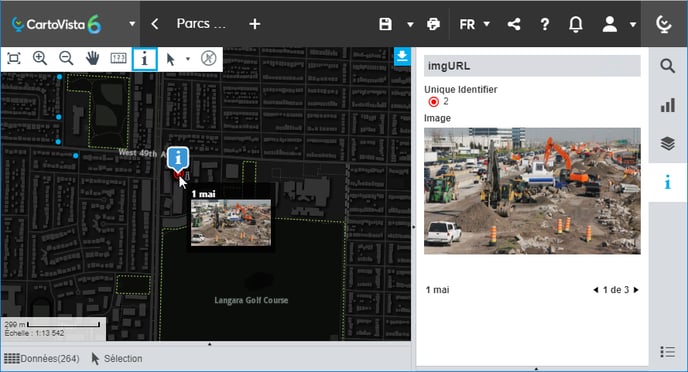Clear selection with the crossed circle icon
Image resolution: width=688 pixels, height=372 pixels.
pos(208,58)
